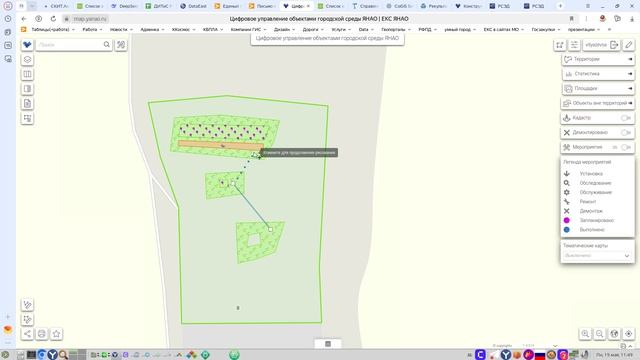Click the share icon at the bottom left
This screenshot has height=360, width=640.
click(27, 334)
